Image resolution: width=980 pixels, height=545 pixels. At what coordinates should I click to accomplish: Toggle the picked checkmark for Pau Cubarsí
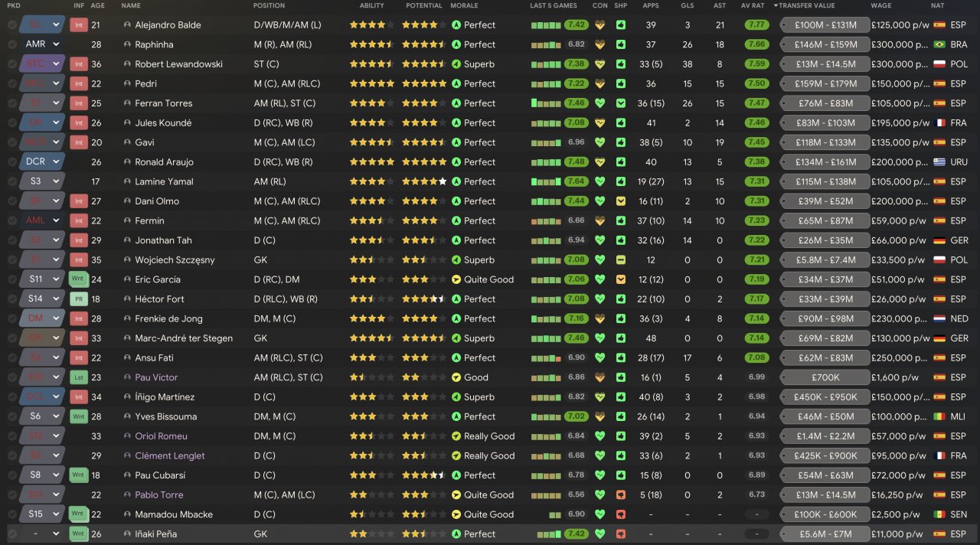[x=11, y=475]
